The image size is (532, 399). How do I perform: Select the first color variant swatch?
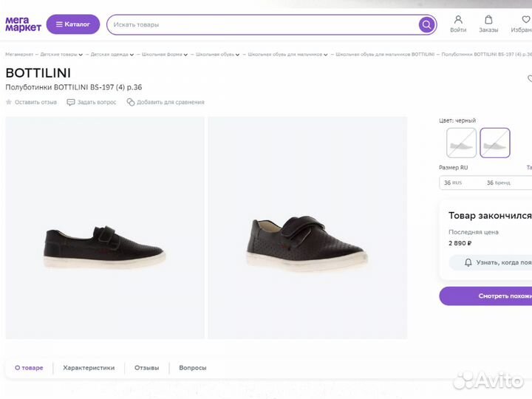point(461,143)
